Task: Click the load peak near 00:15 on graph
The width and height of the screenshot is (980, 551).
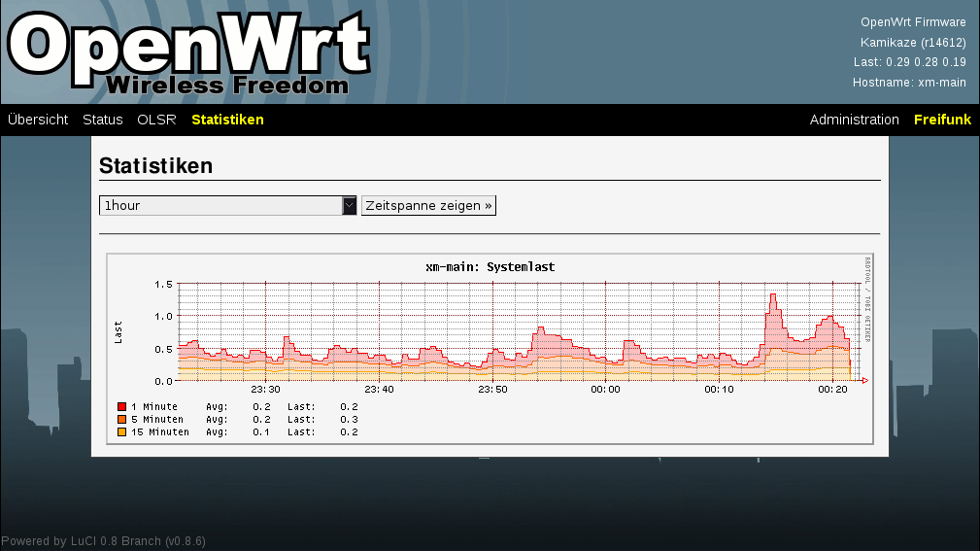Action: (773, 296)
